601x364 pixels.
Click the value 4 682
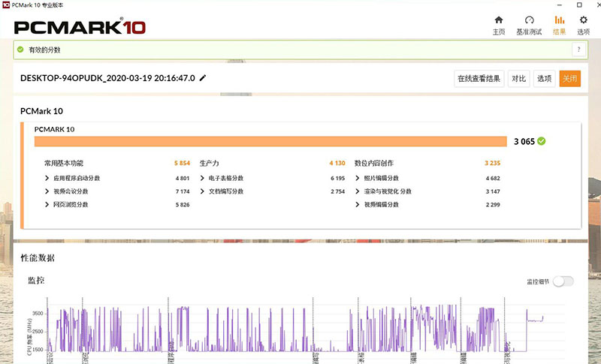493,178
